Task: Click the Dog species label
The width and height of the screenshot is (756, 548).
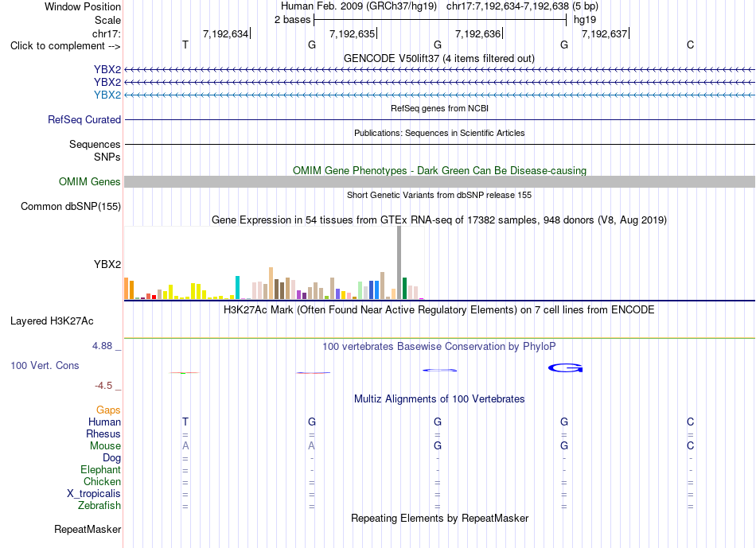Action: (x=111, y=458)
